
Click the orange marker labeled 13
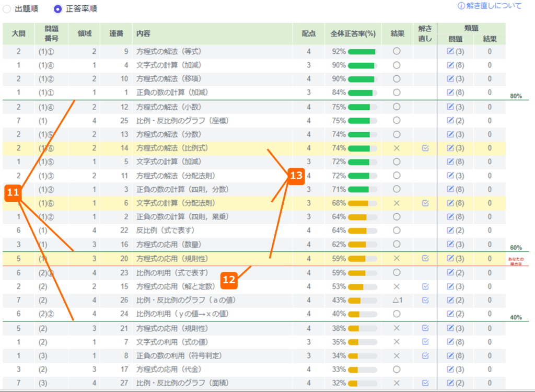click(x=296, y=176)
